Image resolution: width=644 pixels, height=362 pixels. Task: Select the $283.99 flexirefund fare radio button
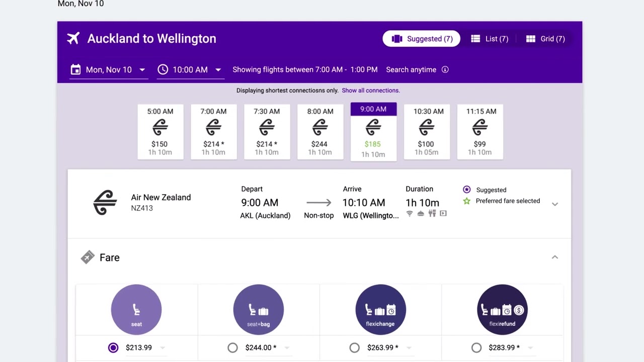tap(476, 347)
